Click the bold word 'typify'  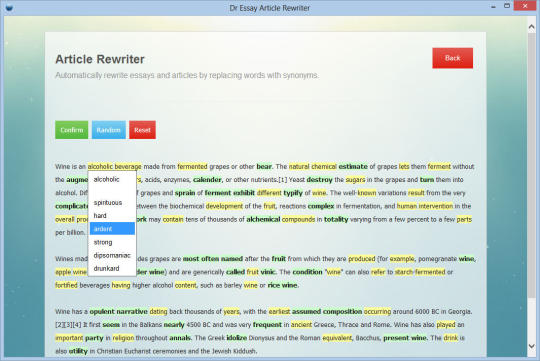[x=293, y=193]
